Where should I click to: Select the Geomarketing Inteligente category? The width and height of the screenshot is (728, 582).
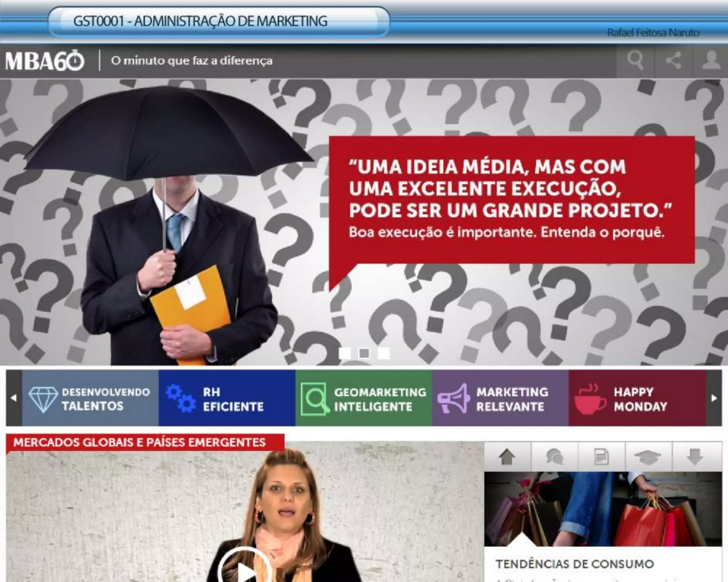(x=363, y=399)
